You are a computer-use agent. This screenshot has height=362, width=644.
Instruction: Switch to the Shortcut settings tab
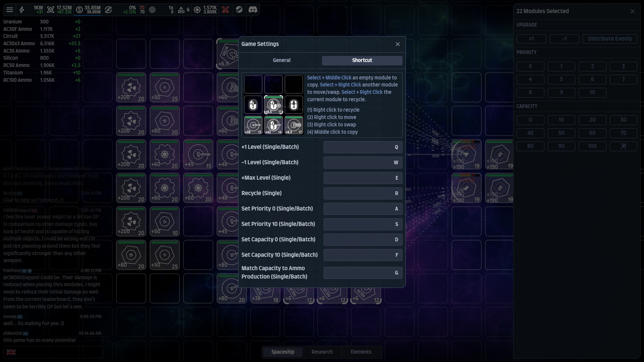pyautogui.click(x=362, y=60)
